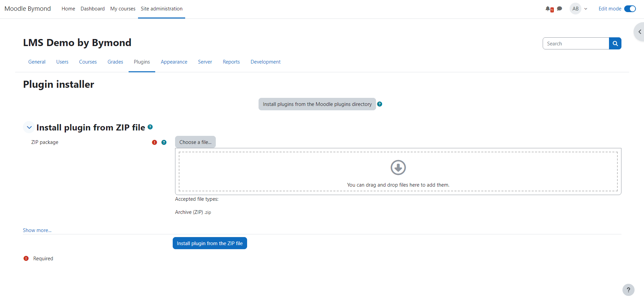
Task: Select the Plugins tab
Action: click(x=142, y=62)
